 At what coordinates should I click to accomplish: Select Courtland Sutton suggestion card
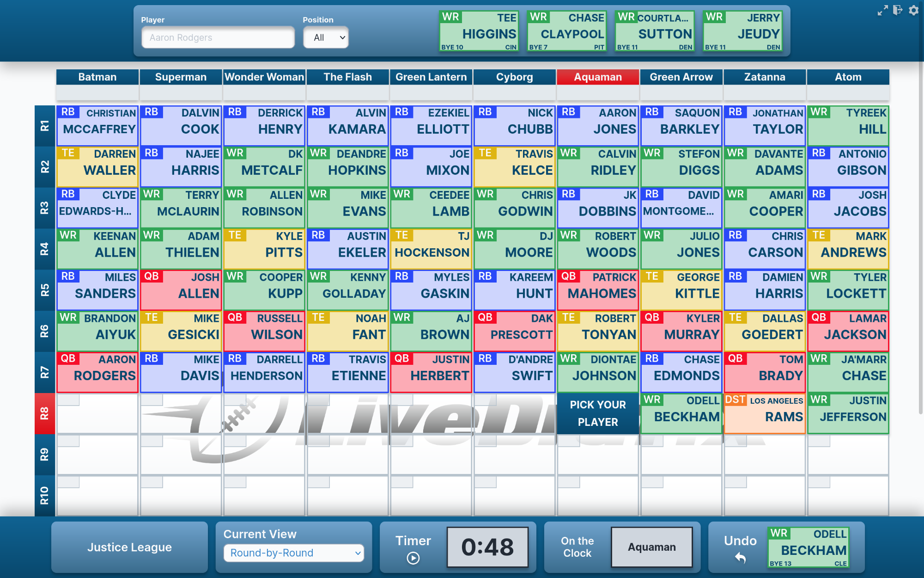654,31
